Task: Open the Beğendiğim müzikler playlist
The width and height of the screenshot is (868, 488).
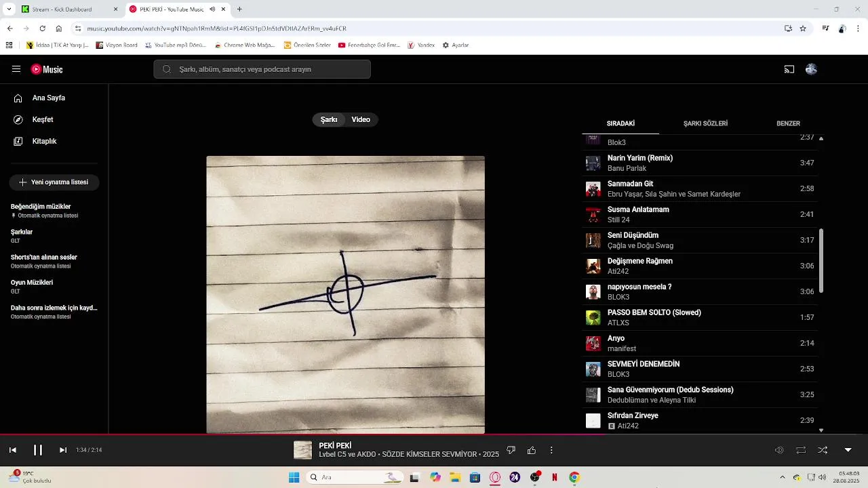Action: coord(54,211)
